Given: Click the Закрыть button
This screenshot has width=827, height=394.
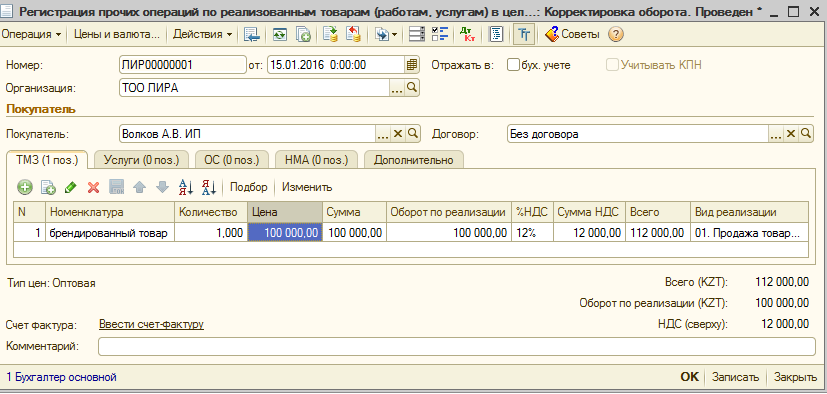Looking at the screenshot, I should pos(795,377).
